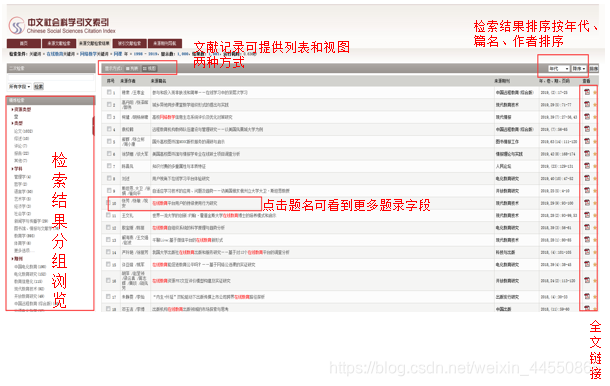610x386 pixels.
Task: Click the favorite star for row 8
Action: (595, 179)
